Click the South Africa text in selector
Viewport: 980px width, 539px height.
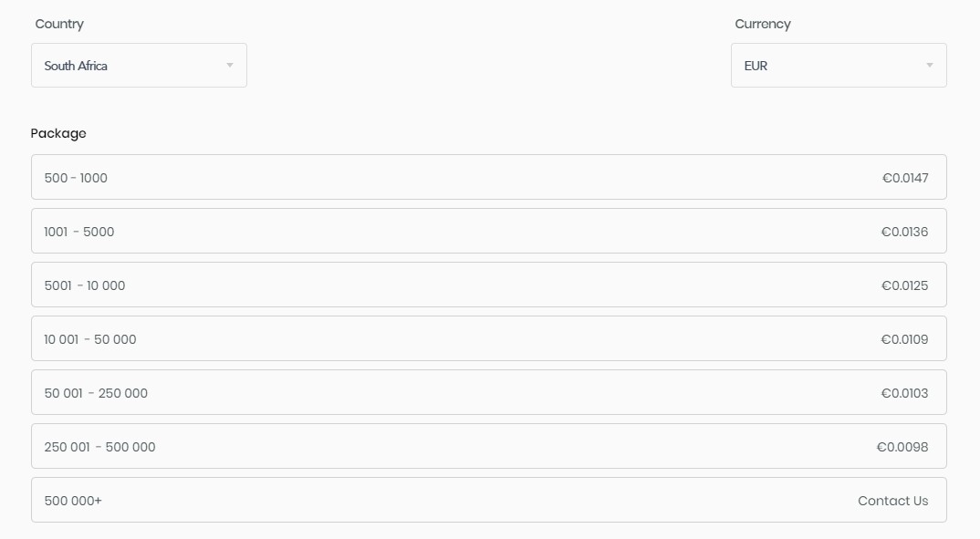point(76,66)
